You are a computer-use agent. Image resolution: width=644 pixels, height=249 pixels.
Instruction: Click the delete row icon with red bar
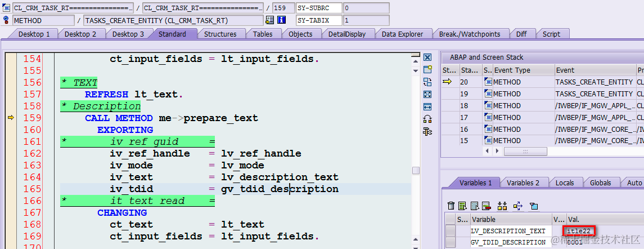(x=487, y=206)
